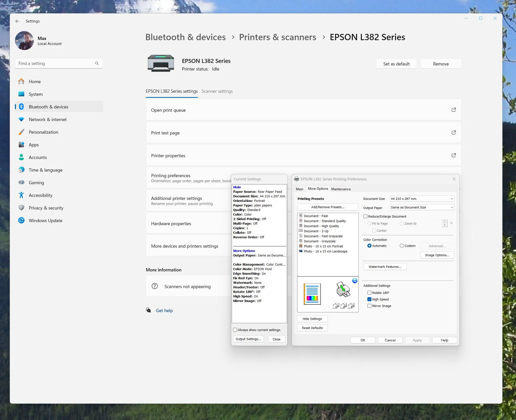516x420 pixels.
Task: Open external link icon for print queue
Action: (x=454, y=110)
